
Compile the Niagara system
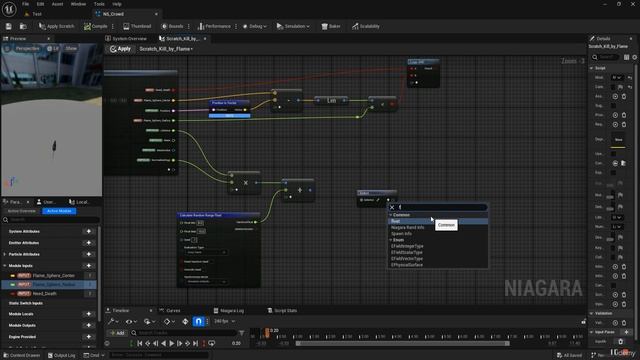pos(96,26)
